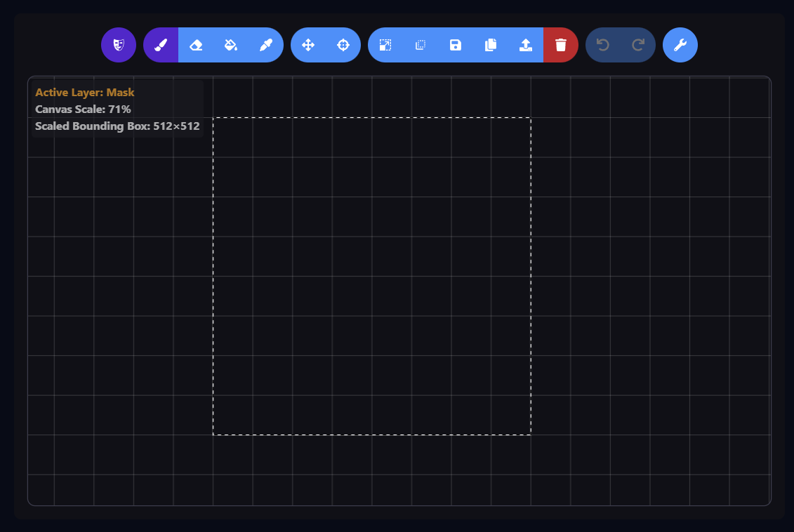Open the mask options button

tap(119, 45)
